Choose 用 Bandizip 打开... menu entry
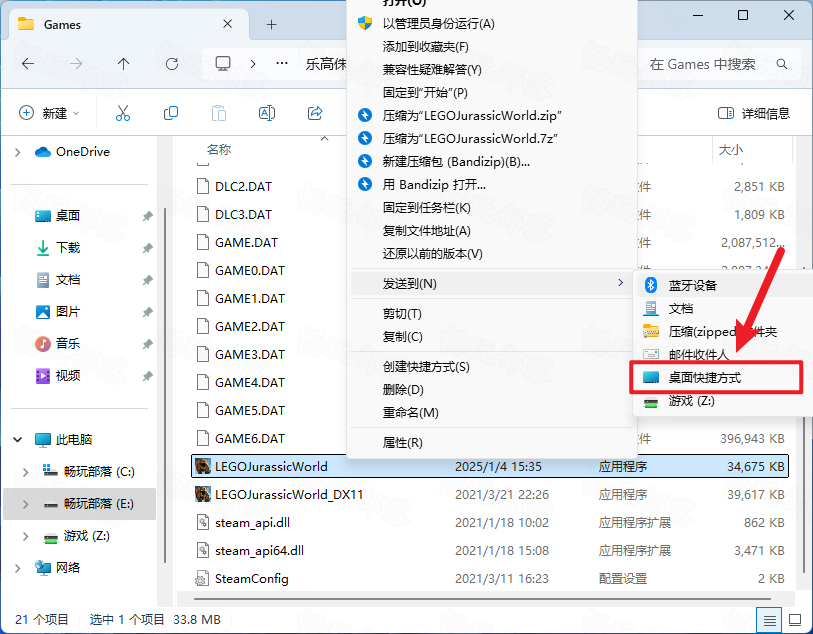 (434, 185)
